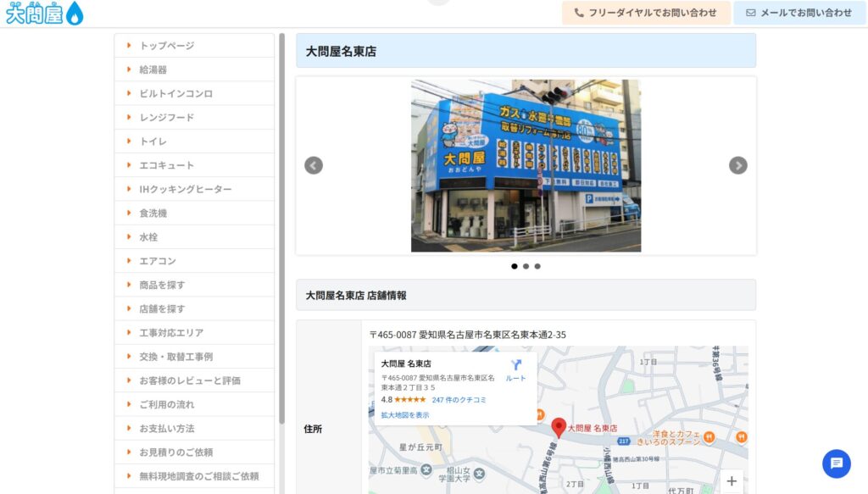Open ビルトインコンロ category in sidebar

pyautogui.click(x=194, y=93)
